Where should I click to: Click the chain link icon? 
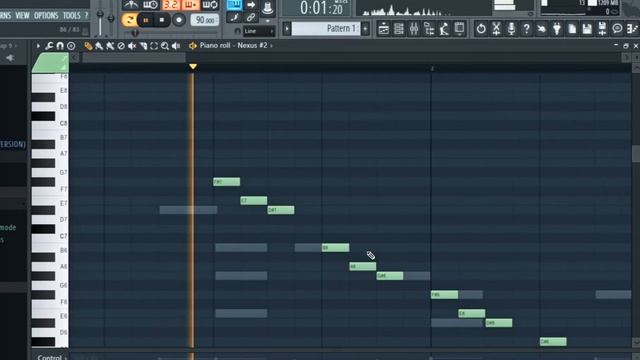[x=251, y=18]
